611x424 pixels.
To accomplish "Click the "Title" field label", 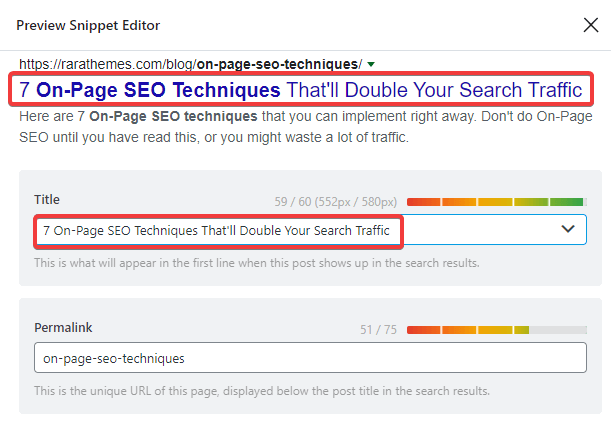I will 47,200.
